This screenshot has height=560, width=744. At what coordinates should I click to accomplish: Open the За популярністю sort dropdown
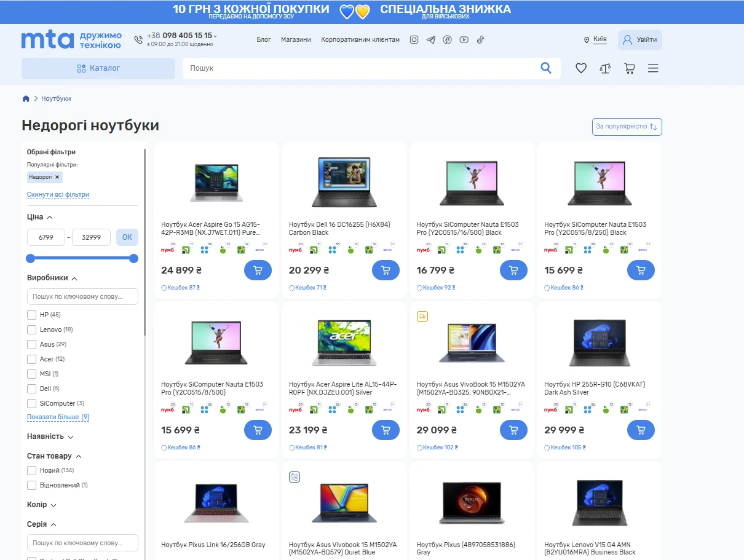coord(627,127)
